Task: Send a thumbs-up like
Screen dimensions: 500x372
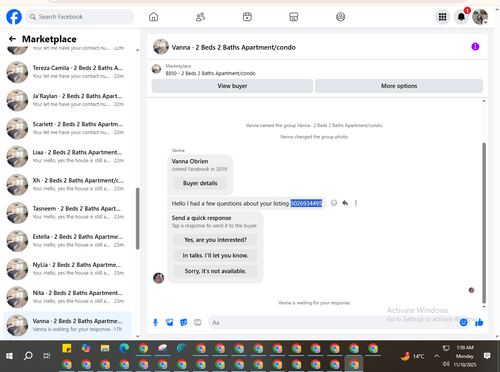Action: [479, 322]
